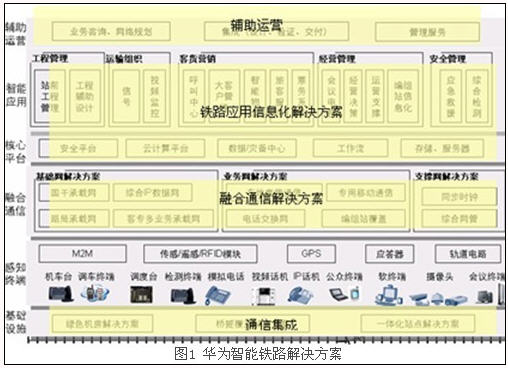Select the 站前工程管理 box
The image size is (508, 368).
click(50, 96)
